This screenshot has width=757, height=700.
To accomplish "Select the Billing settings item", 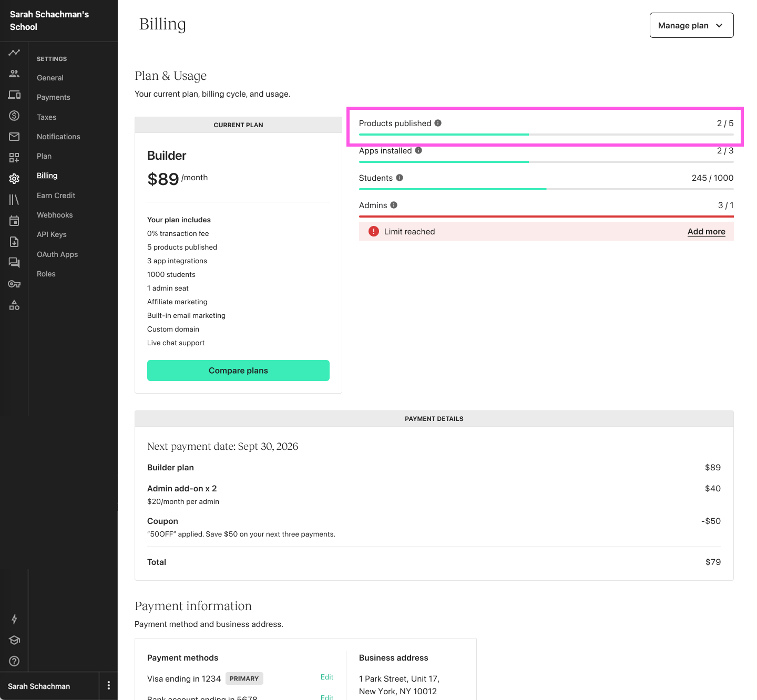I will coord(47,176).
